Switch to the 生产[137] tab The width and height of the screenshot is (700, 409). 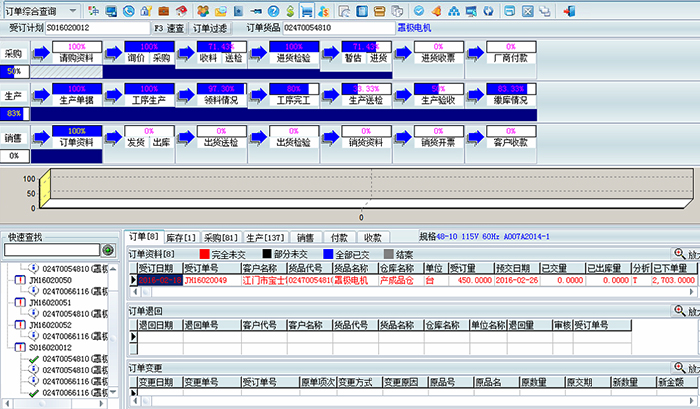coord(265,238)
